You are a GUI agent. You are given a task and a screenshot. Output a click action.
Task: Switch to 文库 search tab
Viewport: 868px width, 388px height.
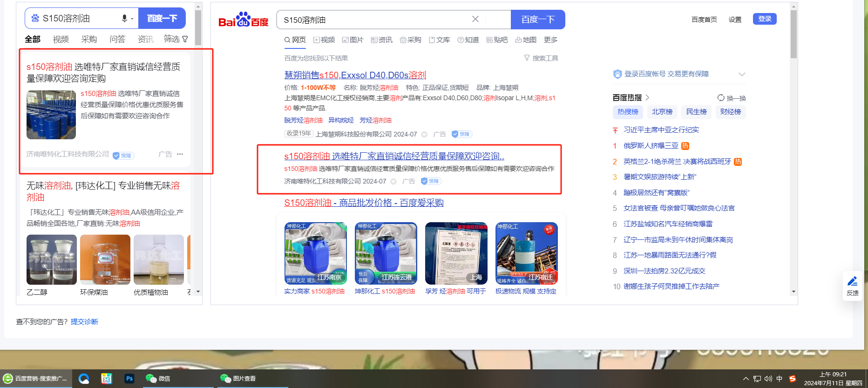click(439, 40)
